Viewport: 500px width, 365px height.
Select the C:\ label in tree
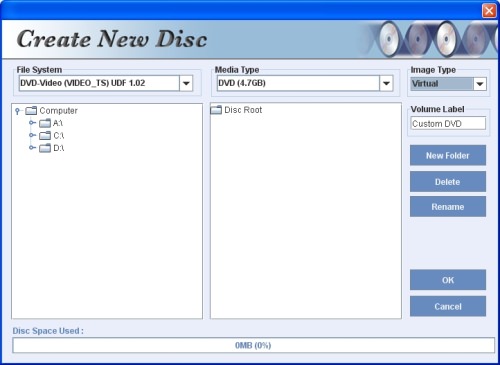(x=59, y=136)
